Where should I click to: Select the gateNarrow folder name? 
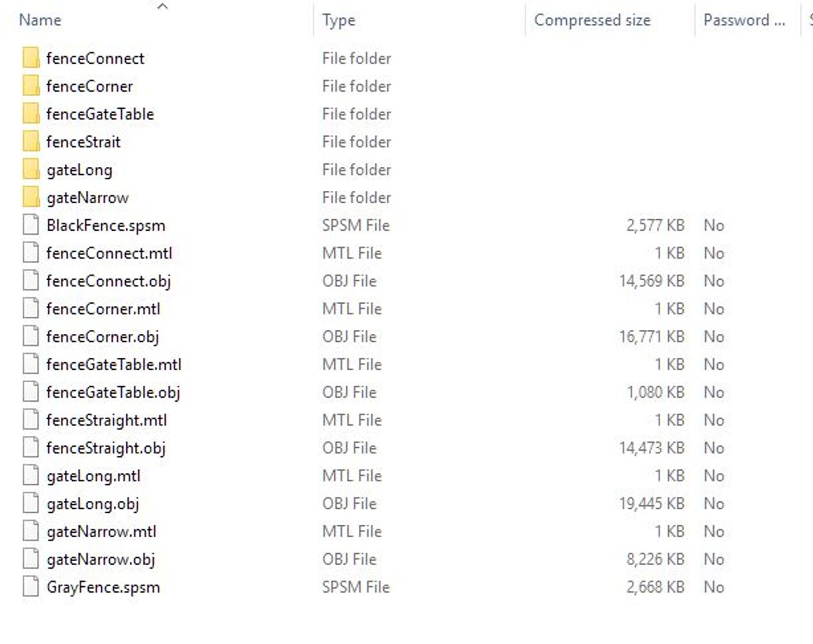(88, 197)
